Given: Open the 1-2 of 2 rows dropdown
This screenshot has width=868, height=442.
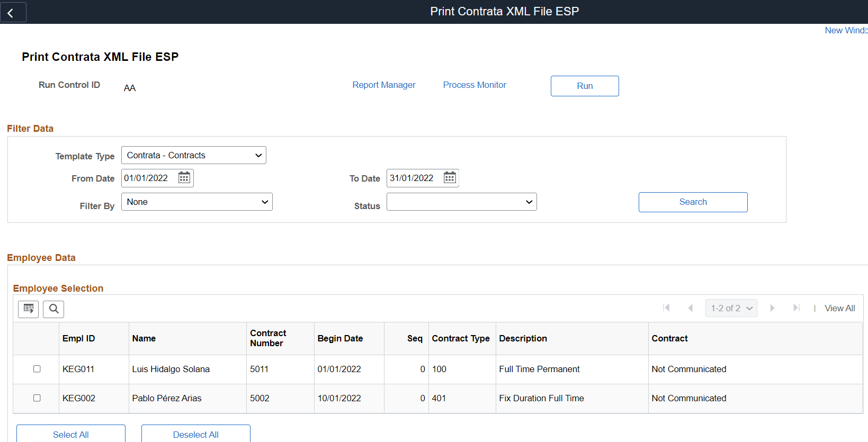Looking at the screenshot, I should 731,308.
